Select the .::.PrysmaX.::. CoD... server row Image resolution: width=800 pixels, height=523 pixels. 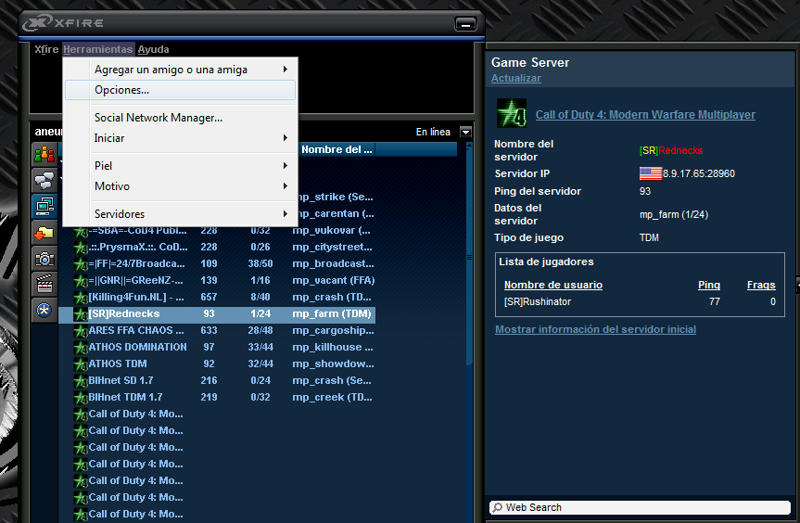[x=217, y=247]
